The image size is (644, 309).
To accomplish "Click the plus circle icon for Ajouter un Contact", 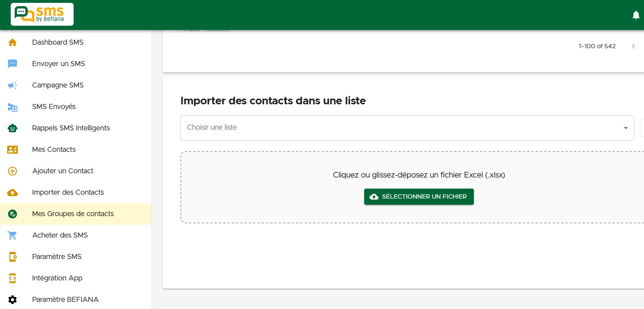I will [x=13, y=171].
